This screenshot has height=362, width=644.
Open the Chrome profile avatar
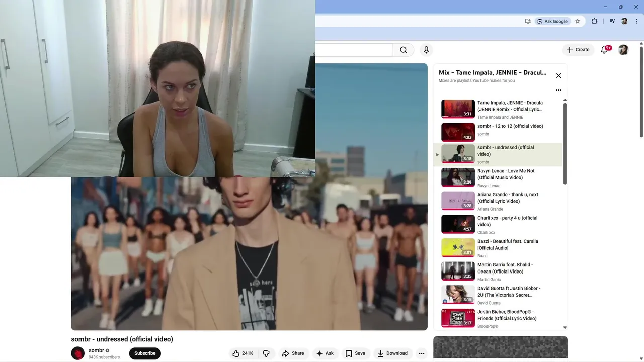[x=624, y=21]
